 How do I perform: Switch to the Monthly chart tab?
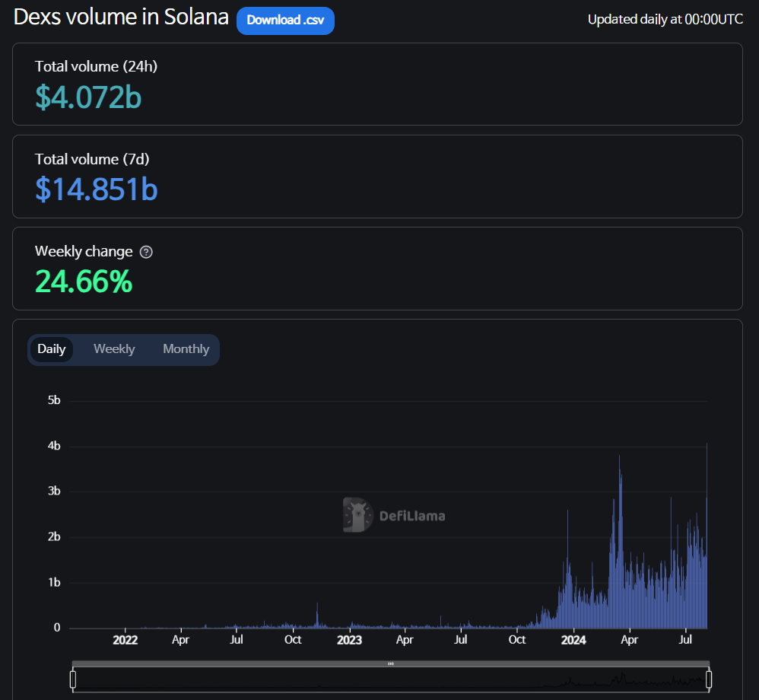(186, 349)
